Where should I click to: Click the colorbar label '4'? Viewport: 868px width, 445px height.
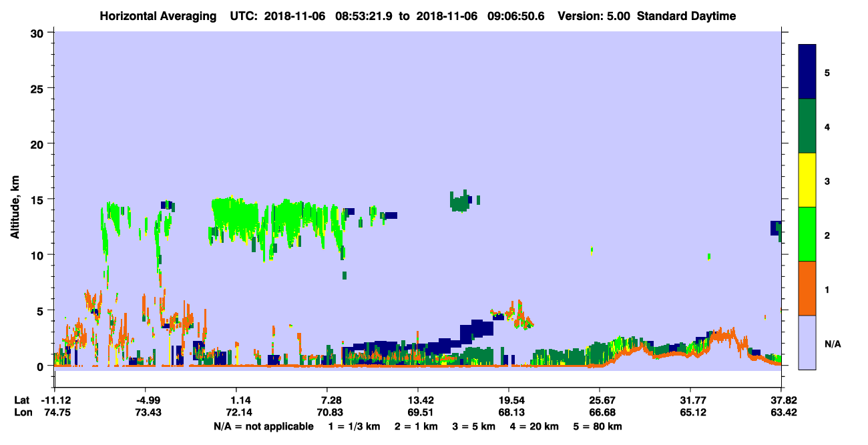pos(827,126)
